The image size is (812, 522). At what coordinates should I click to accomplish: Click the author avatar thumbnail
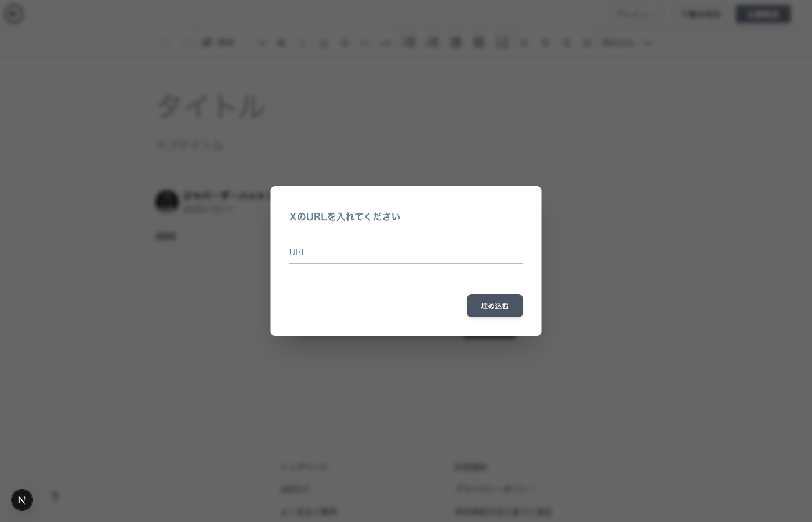tap(167, 201)
